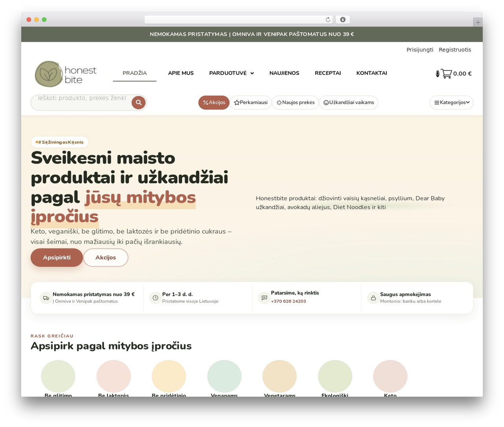
Task: Open the Apie mus page
Action: coord(181,73)
